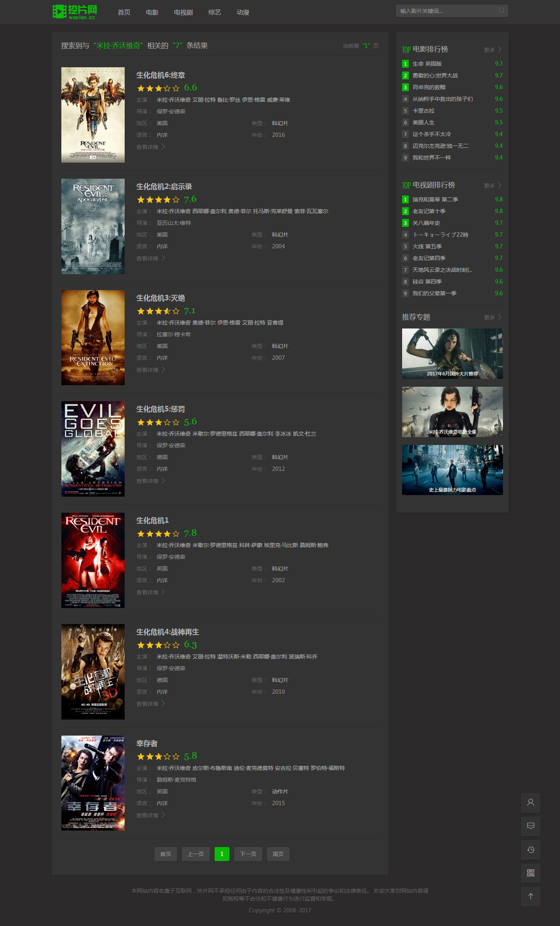Open the 生化危机1 poster thumbnail
Screen dimensions: 560x926
(93, 560)
